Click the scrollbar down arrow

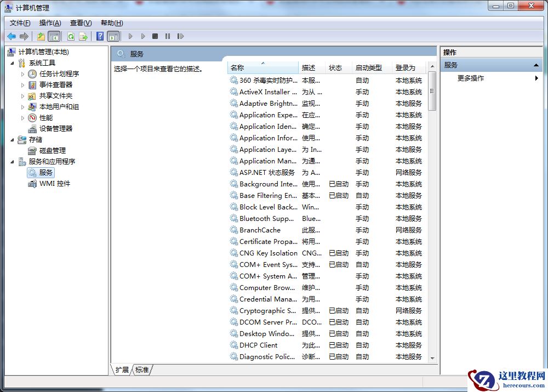(x=432, y=358)
